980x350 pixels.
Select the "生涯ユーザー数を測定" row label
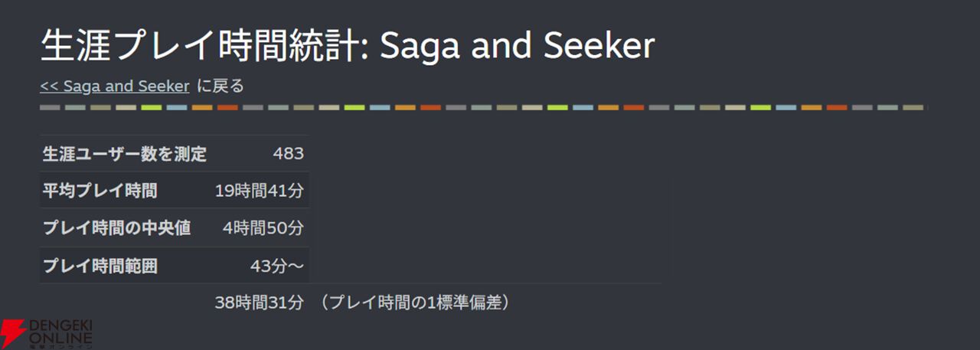(x=124, y=154)
